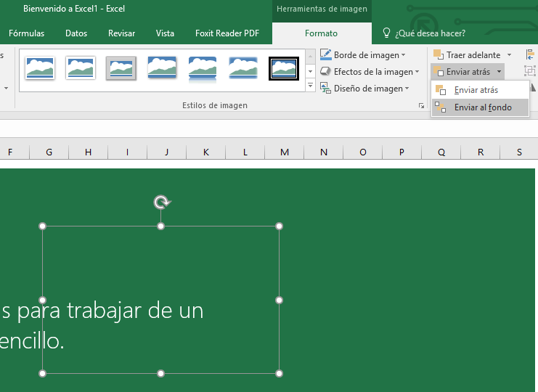Click the Borde de imagen pencil icon
The height and width of the screenshot is (392, 538).
click(x=325, y=54)
